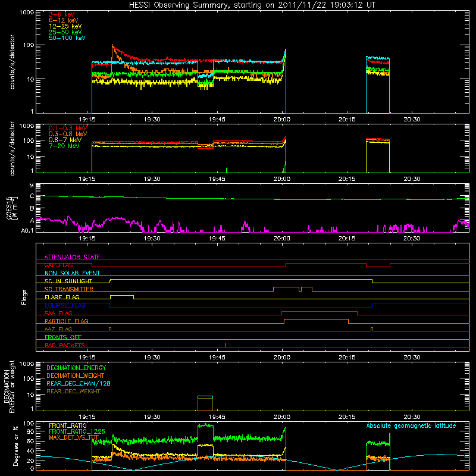Select the AAZ_FLAG label
476x476 pixels.
58,329
